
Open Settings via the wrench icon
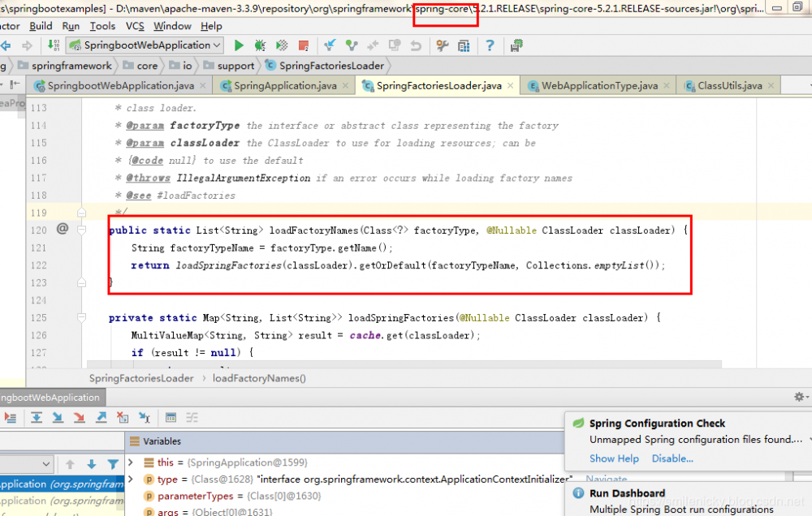click(x=443, y=46)
